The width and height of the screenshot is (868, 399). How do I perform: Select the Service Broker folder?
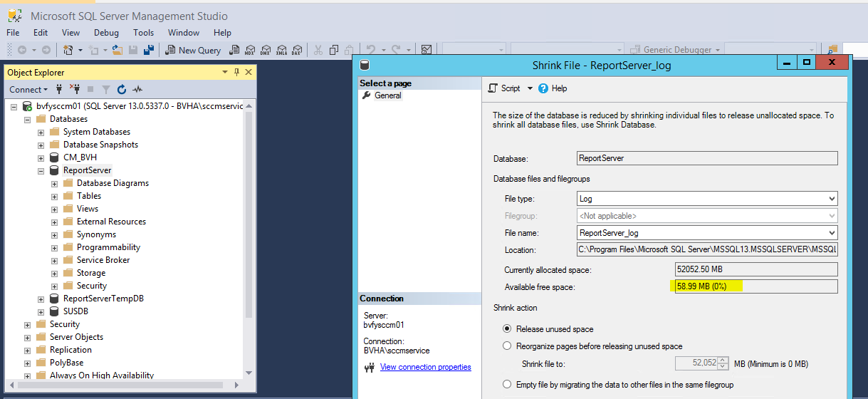103,260
